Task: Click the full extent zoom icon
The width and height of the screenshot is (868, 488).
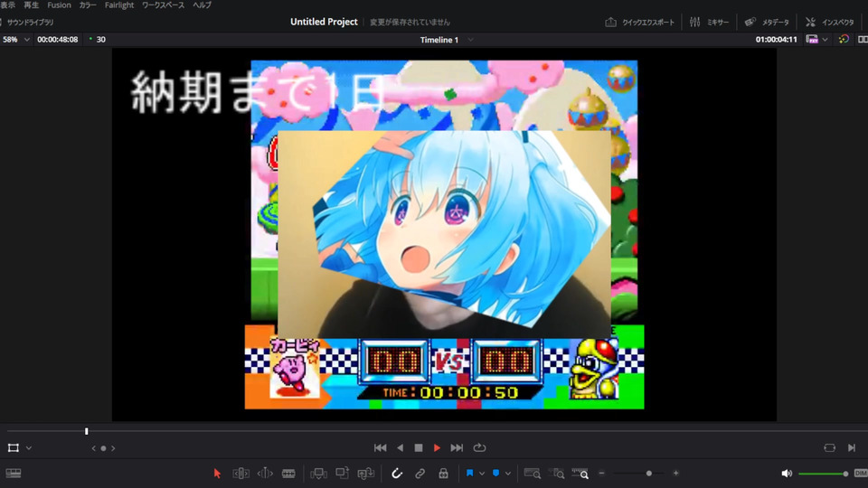Action: click(532, 473)
